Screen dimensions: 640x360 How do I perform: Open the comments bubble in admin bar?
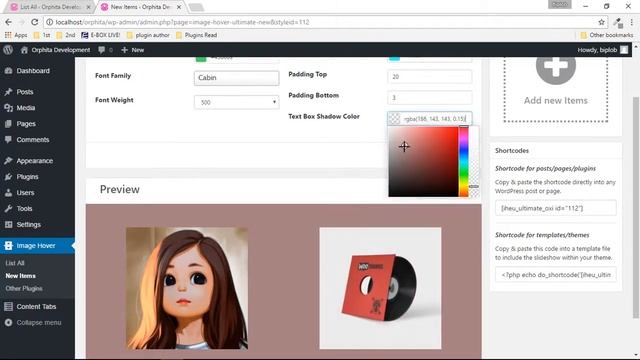pos(101,50)
